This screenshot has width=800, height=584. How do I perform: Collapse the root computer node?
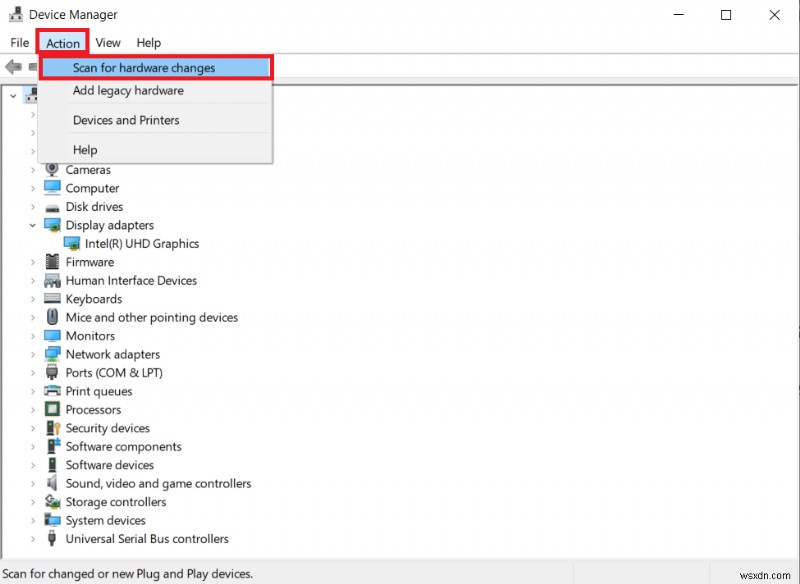[x=13, y=96]
